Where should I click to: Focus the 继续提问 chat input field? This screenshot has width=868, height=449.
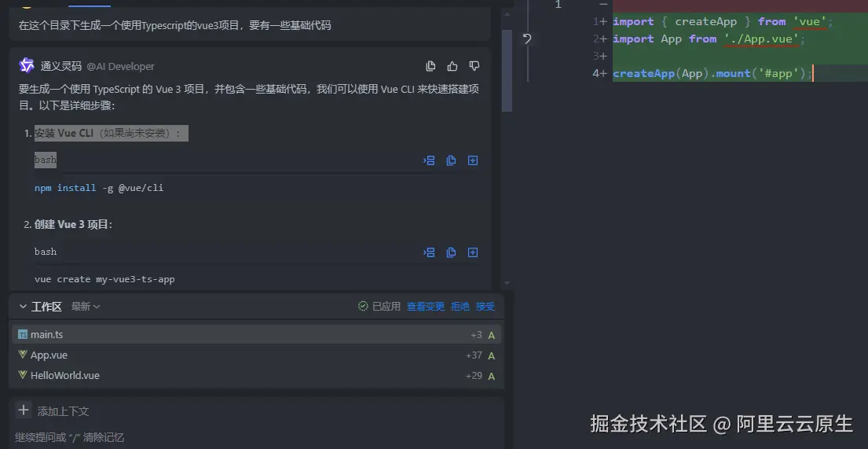point(256,436)
